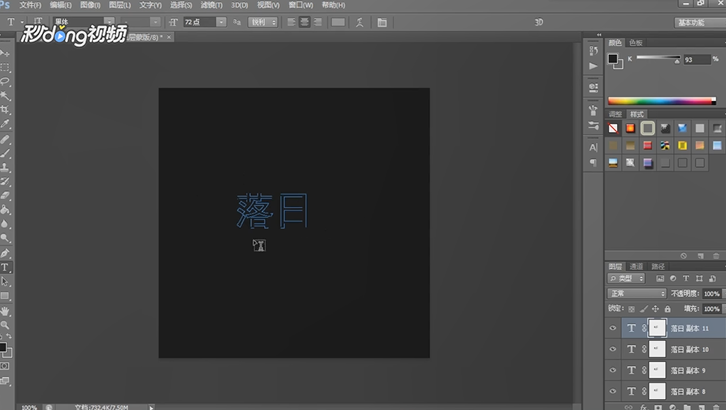This screenshot has height=410, width=726.
Task: Click the foreground color in Color panel
Action: point(613,58)
